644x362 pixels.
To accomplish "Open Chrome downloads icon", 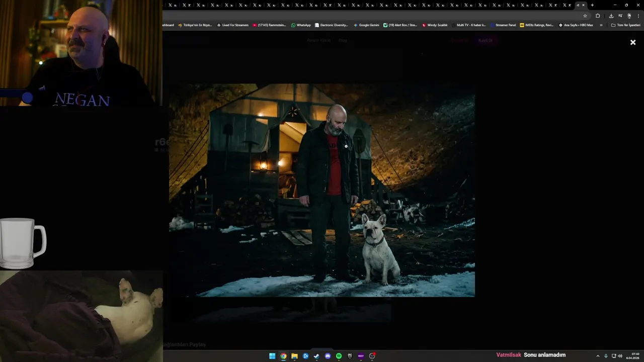I will point(611,16).
